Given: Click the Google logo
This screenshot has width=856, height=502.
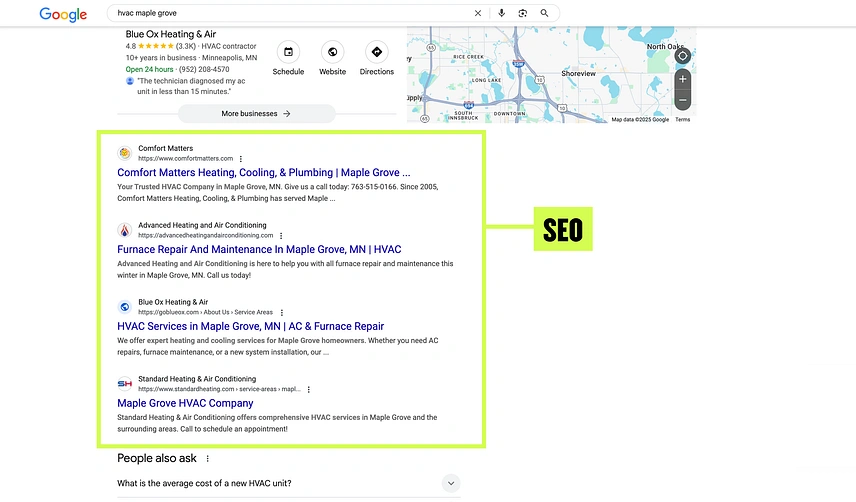Looking at the screenshot, I should [64, 14].
